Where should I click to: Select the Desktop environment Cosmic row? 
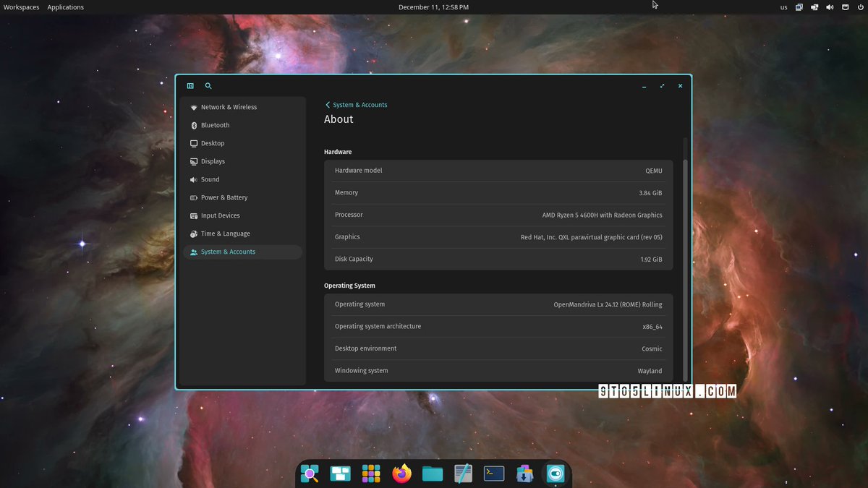tap(498, 348)
